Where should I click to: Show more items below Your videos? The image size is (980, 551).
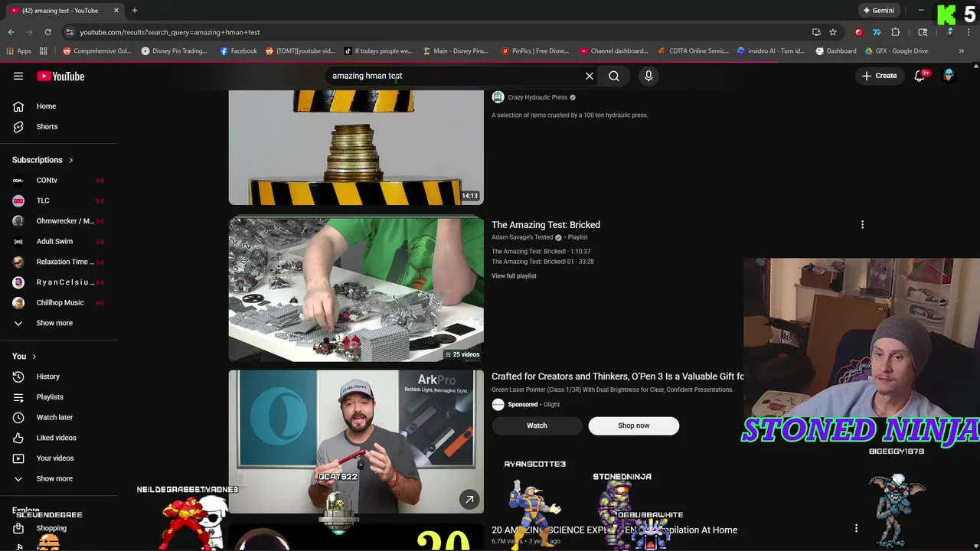(x=54, y=478)
